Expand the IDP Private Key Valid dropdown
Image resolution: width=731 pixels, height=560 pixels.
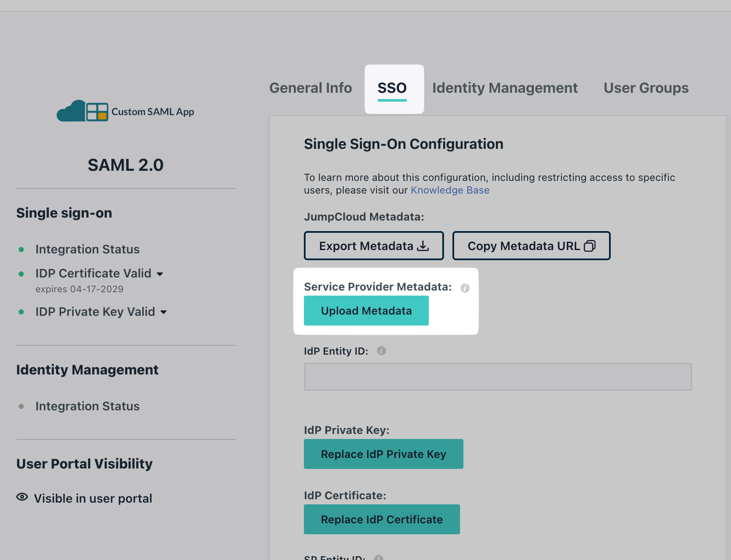[165, 312]
